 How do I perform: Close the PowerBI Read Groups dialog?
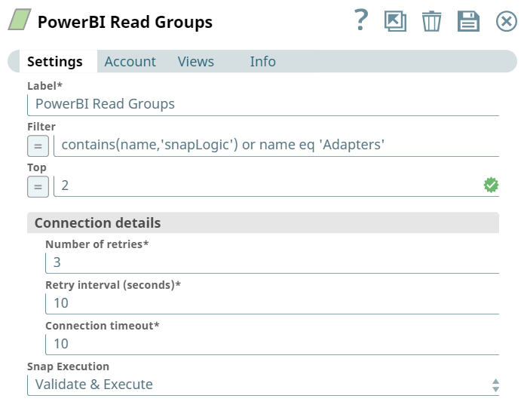pos(507,21)
